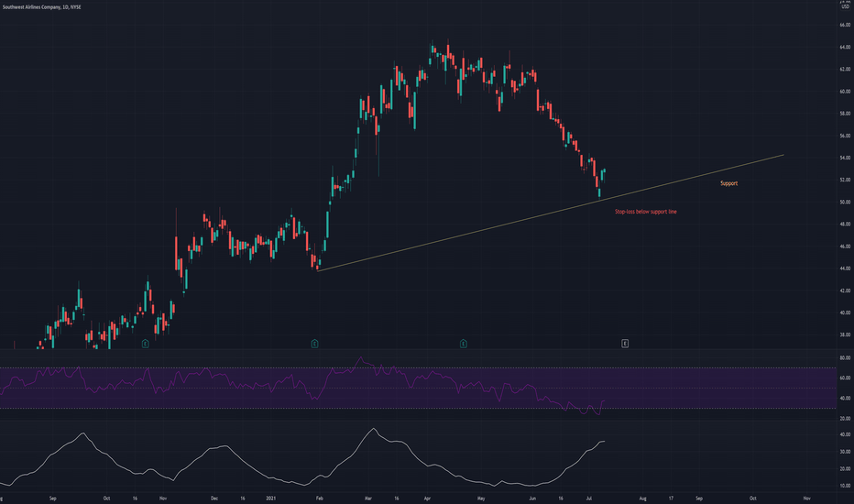Click the 'May' time axis label

click(x=481, y=498)
